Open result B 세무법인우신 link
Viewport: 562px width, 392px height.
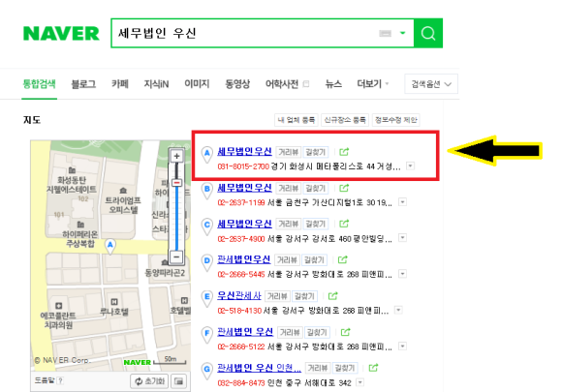pos(244,188)
